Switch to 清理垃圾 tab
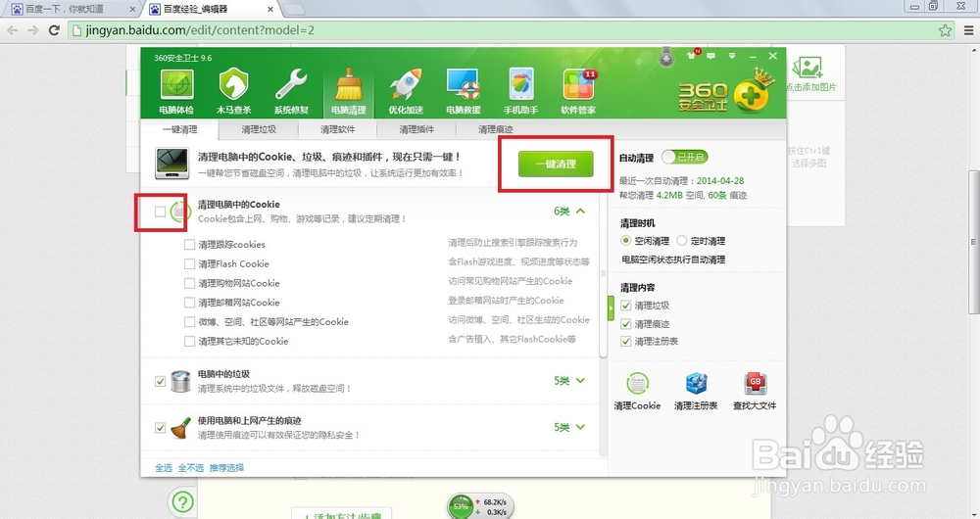The image size is (980, 519). 259,129
